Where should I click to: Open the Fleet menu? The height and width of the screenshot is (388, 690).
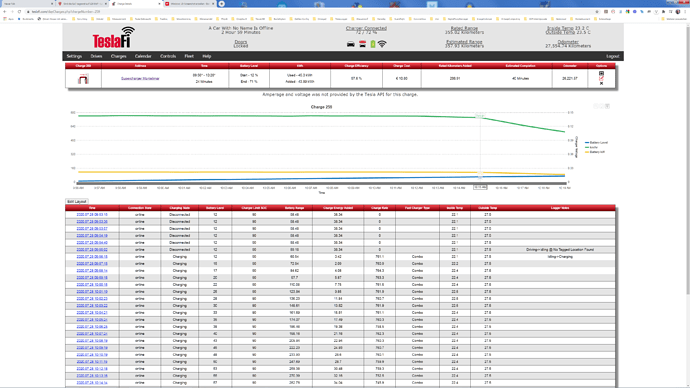pyautogui.click(x=189, y=56)
